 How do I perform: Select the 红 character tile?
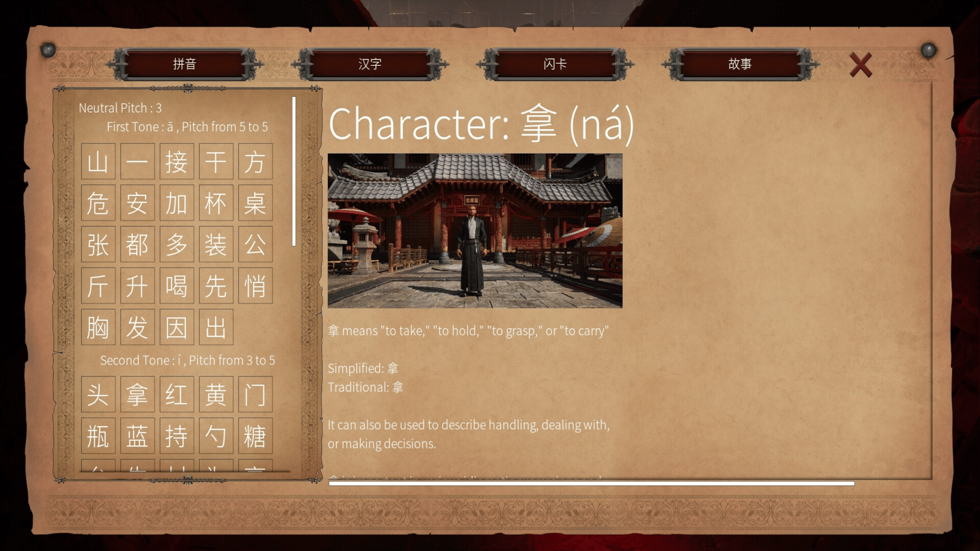pos(177,394)
